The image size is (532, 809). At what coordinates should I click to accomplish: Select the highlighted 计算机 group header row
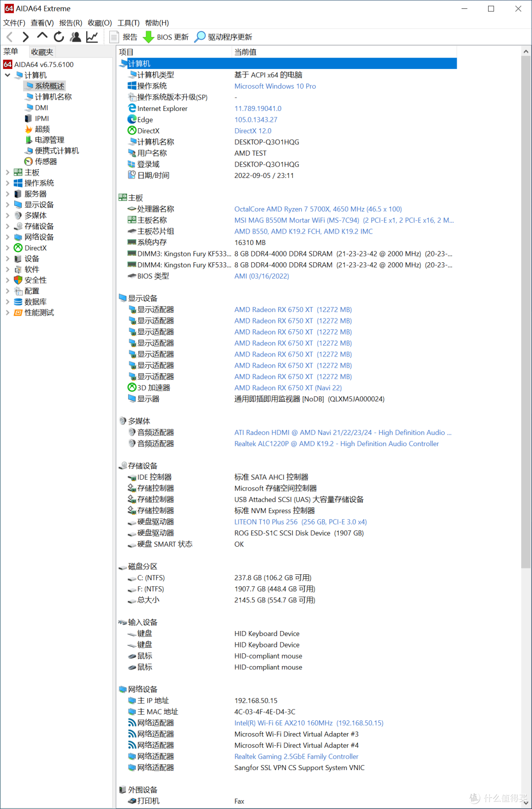(287, 64)
